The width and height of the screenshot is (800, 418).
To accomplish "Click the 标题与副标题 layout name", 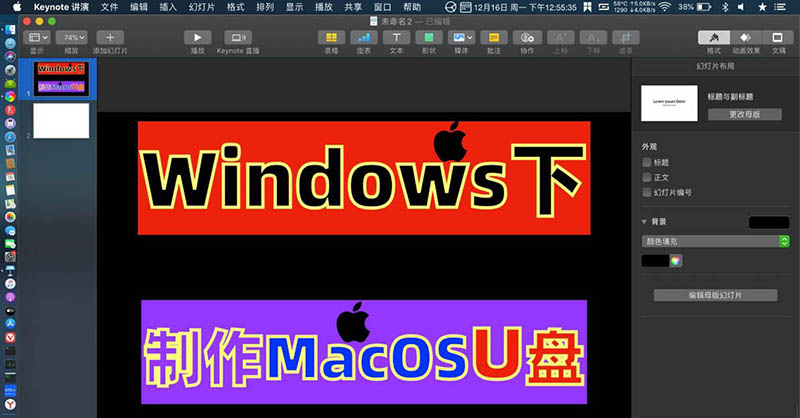I will [x=730, y=96].
